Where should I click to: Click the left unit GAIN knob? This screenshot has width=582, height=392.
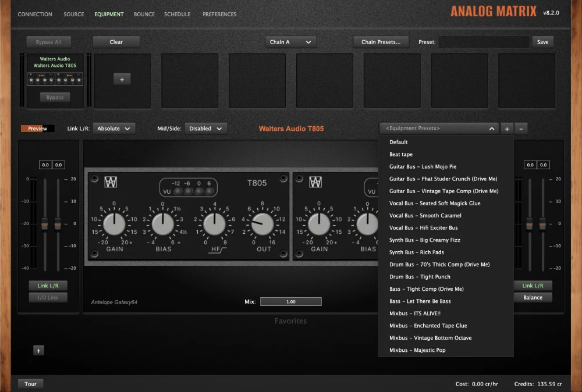[114, 224]
